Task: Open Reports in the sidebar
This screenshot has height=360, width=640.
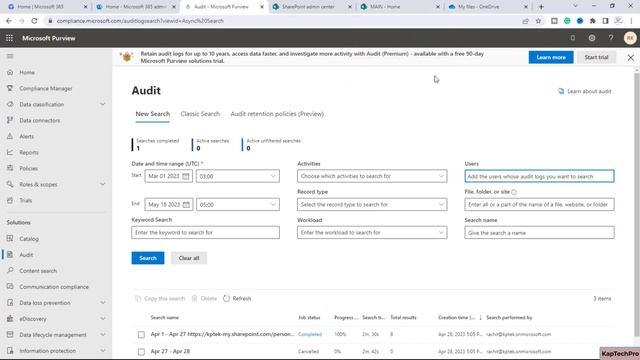Action: click(29, 152)
